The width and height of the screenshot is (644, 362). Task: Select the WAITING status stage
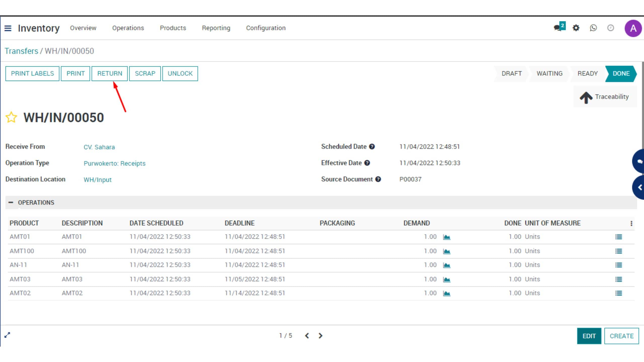coord(549,73)
